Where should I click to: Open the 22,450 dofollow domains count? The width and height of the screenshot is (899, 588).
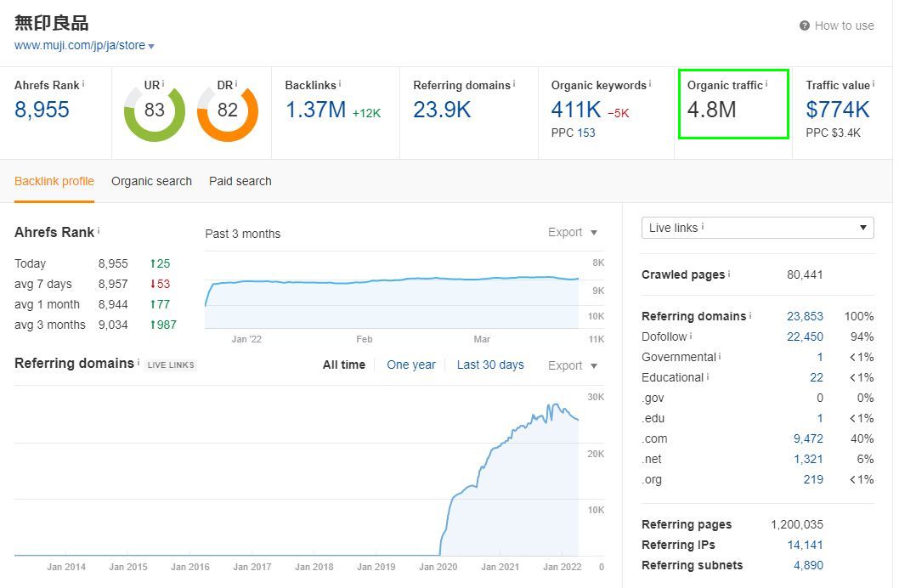pyautogui.click(x=805, y=336)
